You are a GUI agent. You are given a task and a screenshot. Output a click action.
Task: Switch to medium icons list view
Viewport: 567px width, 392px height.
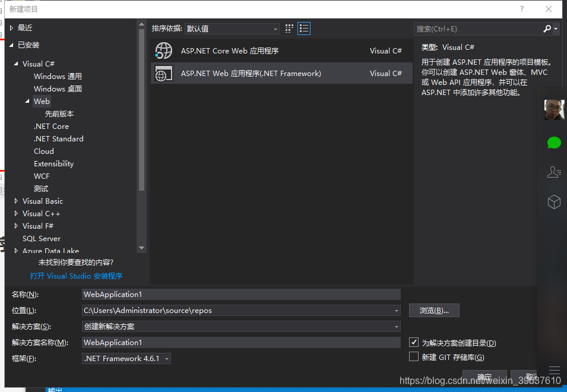coord(304,29)
